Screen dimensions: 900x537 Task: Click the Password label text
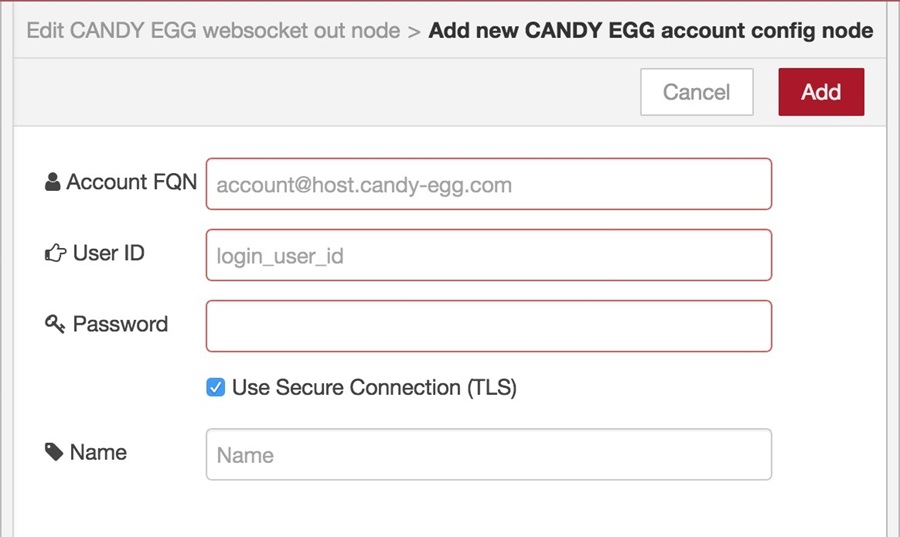121,324
